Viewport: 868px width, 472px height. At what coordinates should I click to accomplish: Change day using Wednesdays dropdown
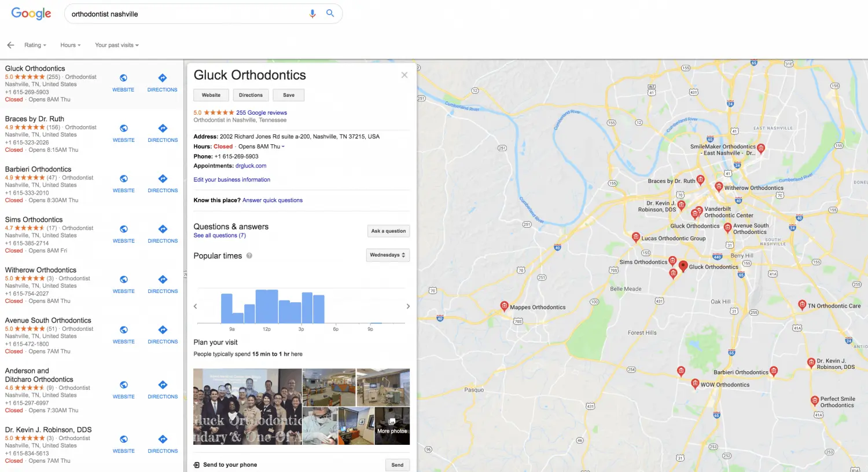click(388, 255)
